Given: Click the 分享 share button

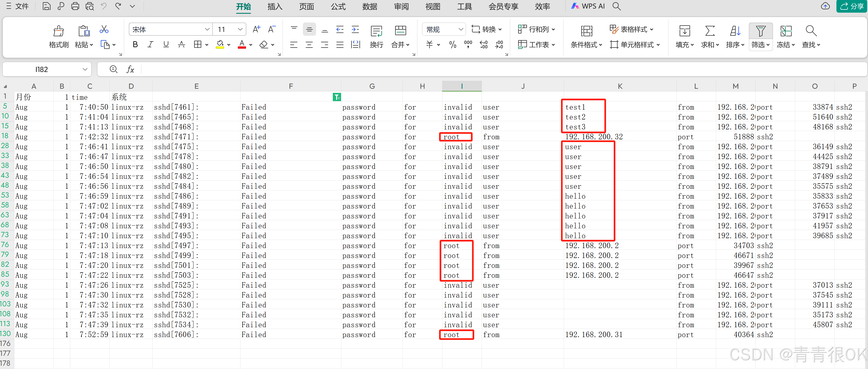Looking at the screenshot, I should [x=852, y=6].
